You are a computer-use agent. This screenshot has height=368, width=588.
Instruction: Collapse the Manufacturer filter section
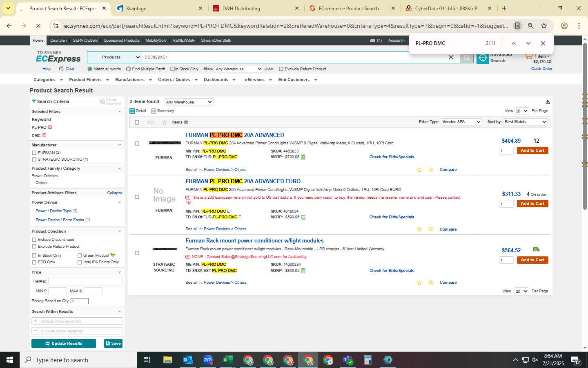120,145
